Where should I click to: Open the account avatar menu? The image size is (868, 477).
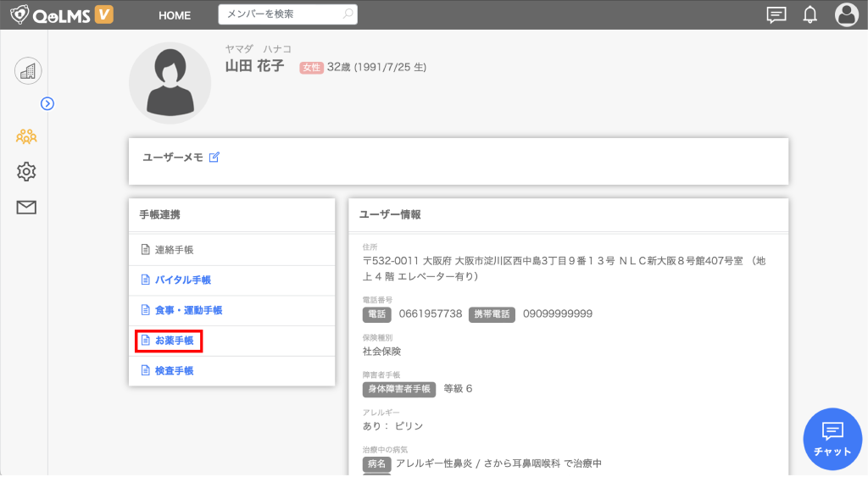(846, 14)
